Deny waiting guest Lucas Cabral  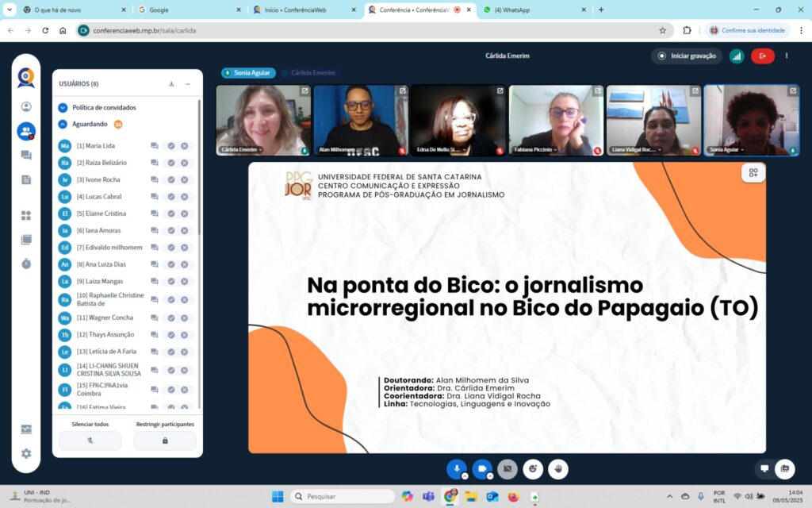click(x=184, y=197)
